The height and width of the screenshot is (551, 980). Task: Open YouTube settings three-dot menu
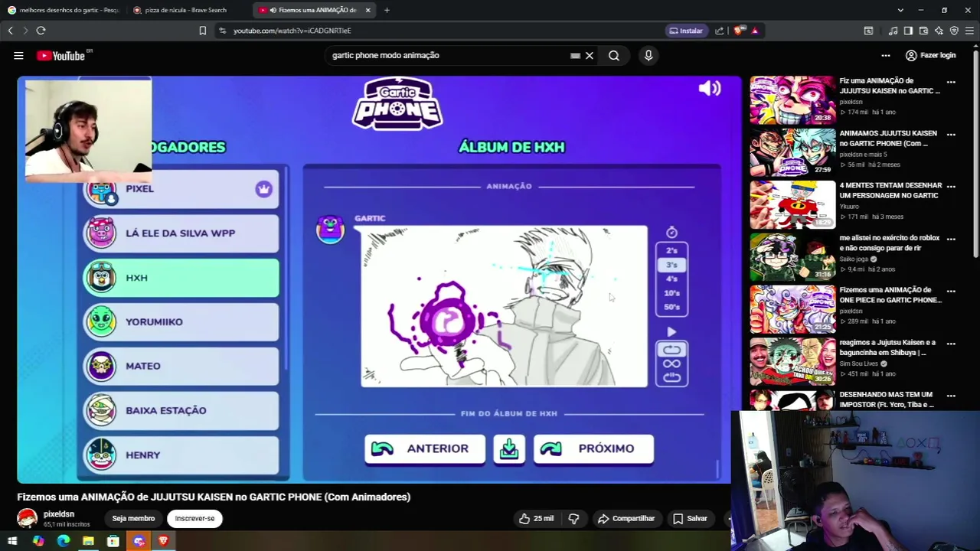click(886, 55)
